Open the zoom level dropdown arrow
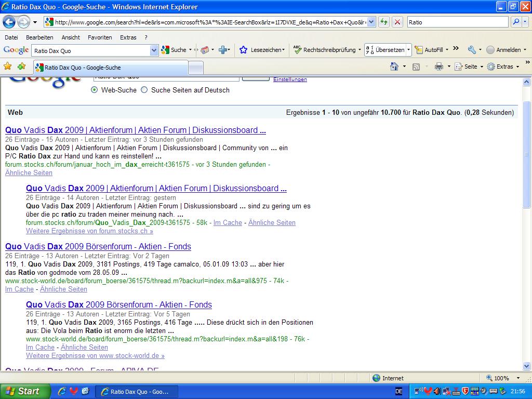Viewport: 532px width, 399px height. [x=518, y=378]
